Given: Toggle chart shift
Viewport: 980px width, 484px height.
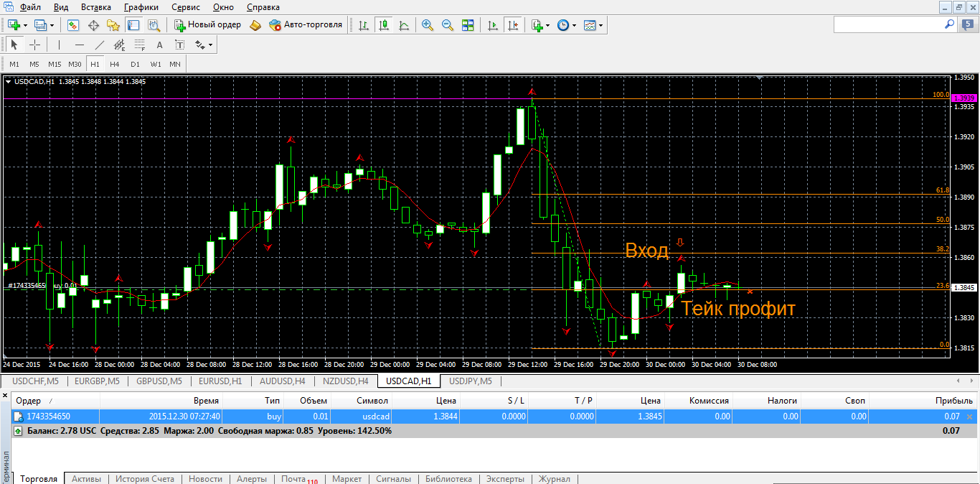Looking at the screenshot, I should pos(513,25).
